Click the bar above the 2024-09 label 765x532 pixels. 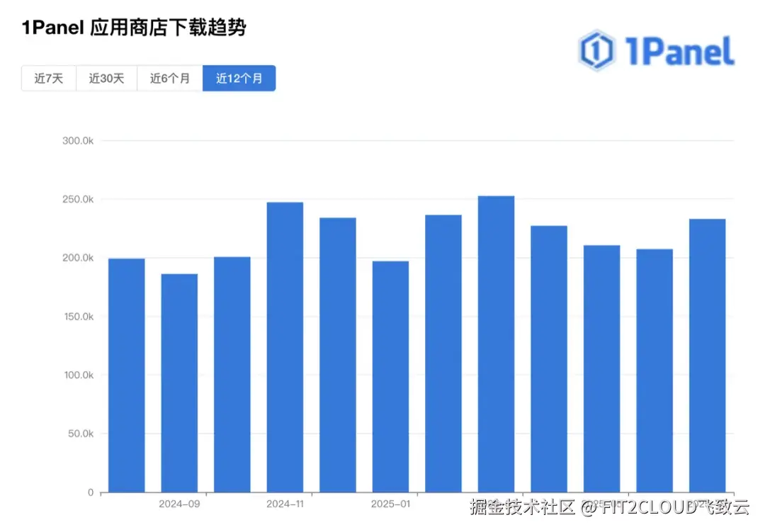[179, 383]
